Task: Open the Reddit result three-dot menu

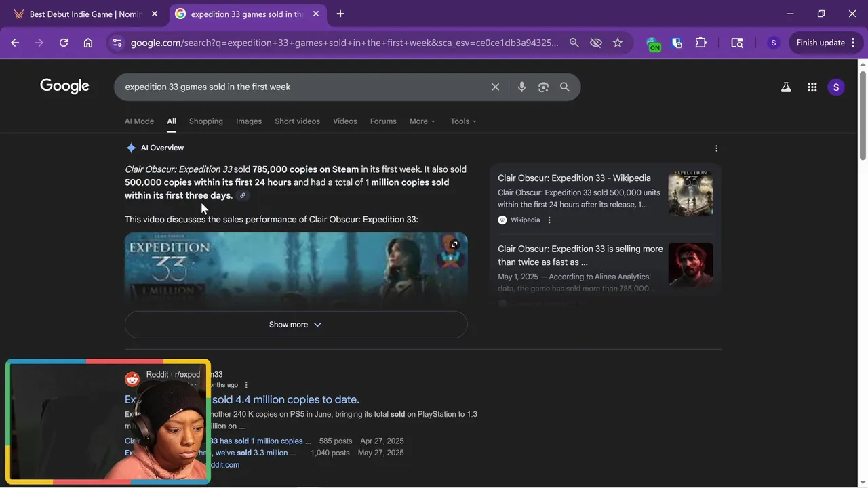Action: coord(246,385)
